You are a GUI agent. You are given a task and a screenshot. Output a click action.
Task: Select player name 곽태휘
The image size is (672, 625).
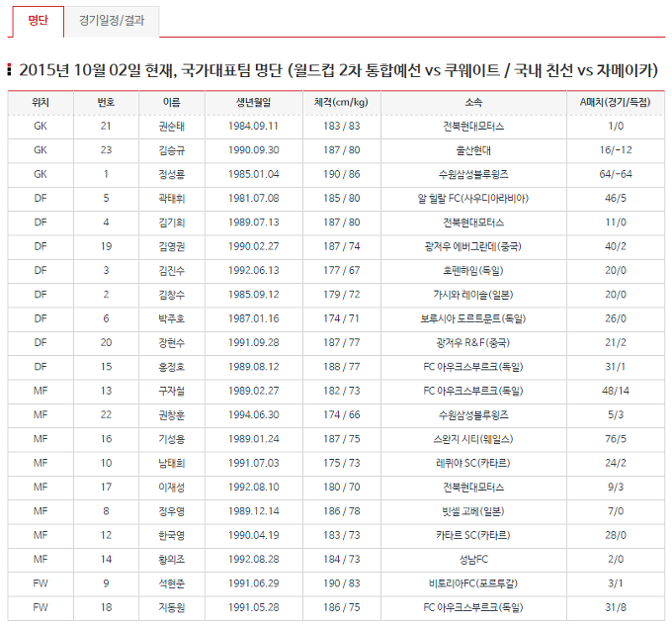[x=171, y=199]
